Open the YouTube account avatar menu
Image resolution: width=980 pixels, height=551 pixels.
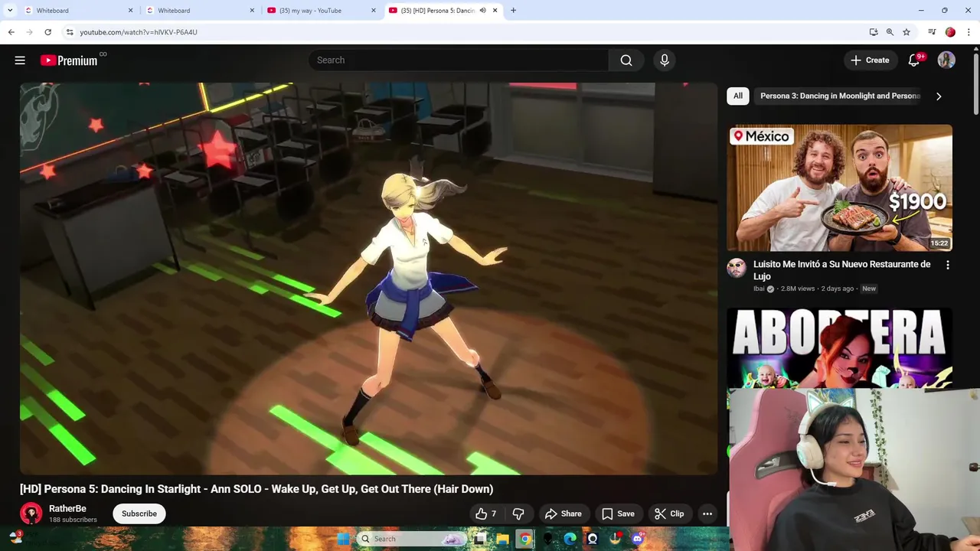[x=946, y=60]
